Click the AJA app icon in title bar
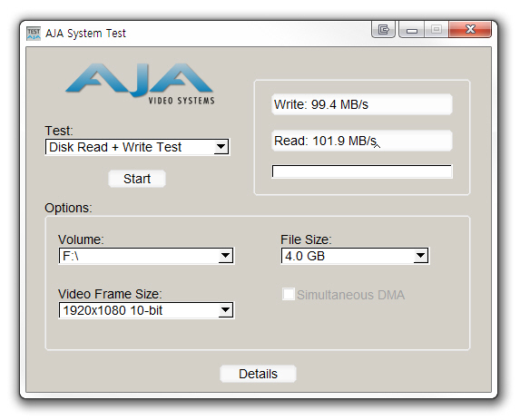The height and width of the screenshot is (420, 520). coord(34,34)
